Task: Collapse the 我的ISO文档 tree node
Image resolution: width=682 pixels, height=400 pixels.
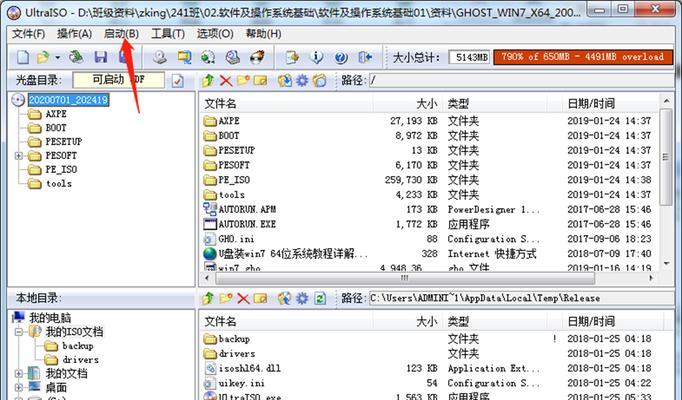Action: pyautogui.click(x=19, y=332)
